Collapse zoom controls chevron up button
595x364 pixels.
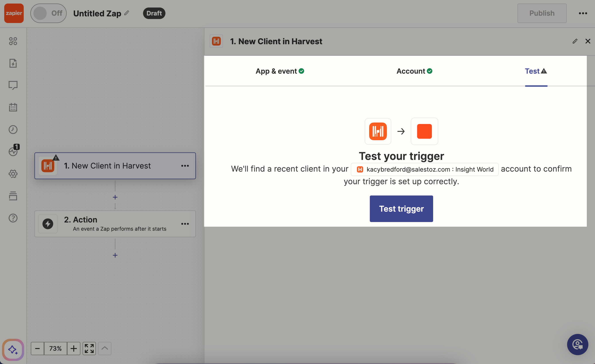[x=105, y=349]
